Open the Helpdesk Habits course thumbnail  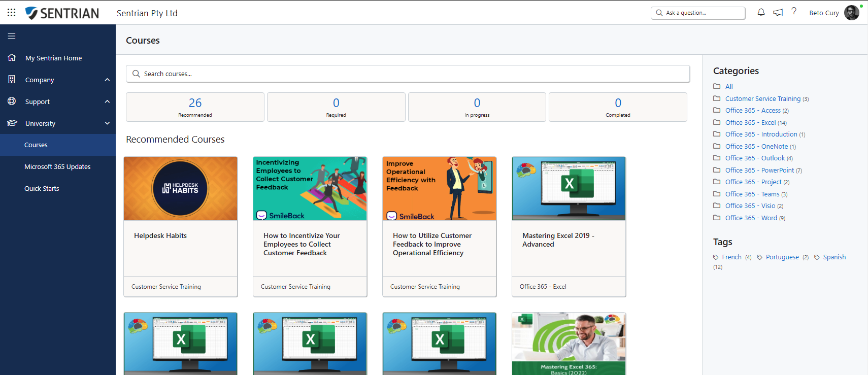point(181,189)
